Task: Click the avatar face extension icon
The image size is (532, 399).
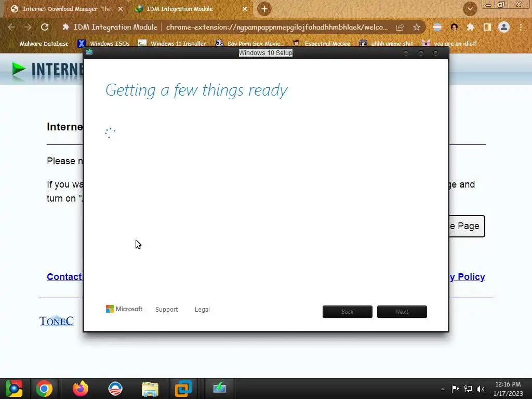Action: pyautogui.click(x=454, y=27)
